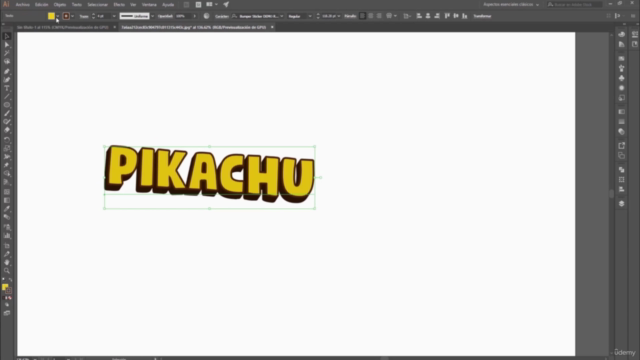
Task: Click the Carácter link
Action: (x=222, y=16)
